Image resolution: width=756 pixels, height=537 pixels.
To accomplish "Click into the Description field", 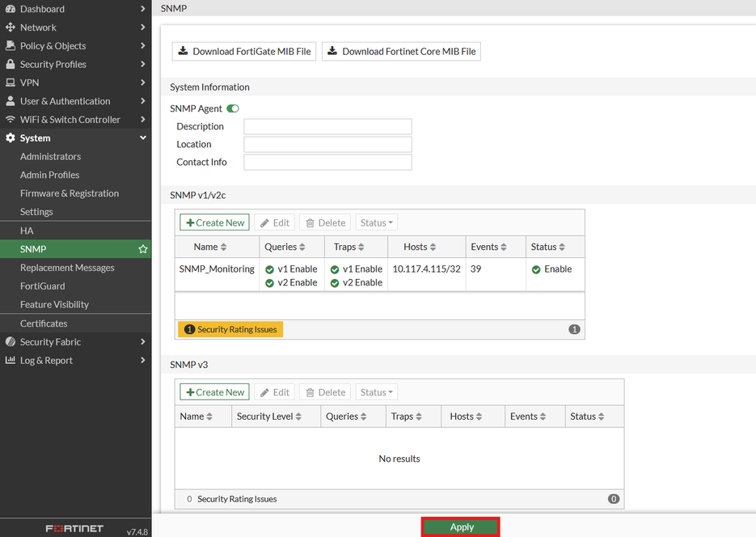I will [x=327, y=126].
